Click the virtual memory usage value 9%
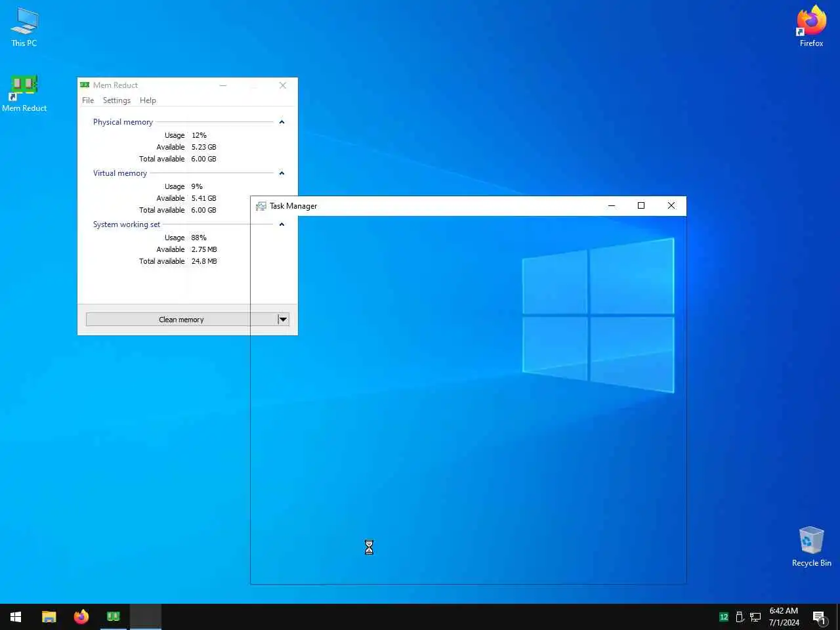Image resolution: width=840 pixels, height=630 pixels. 197,186
